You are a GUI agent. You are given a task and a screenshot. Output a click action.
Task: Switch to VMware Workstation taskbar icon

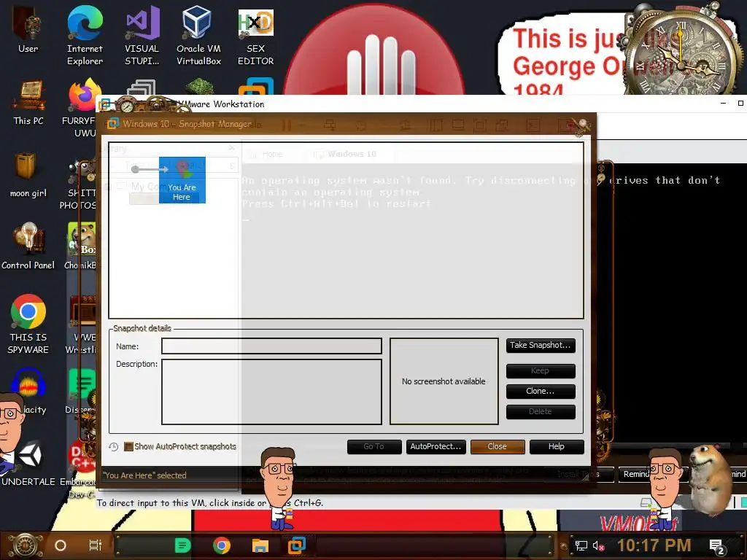(x=297, y=545)
